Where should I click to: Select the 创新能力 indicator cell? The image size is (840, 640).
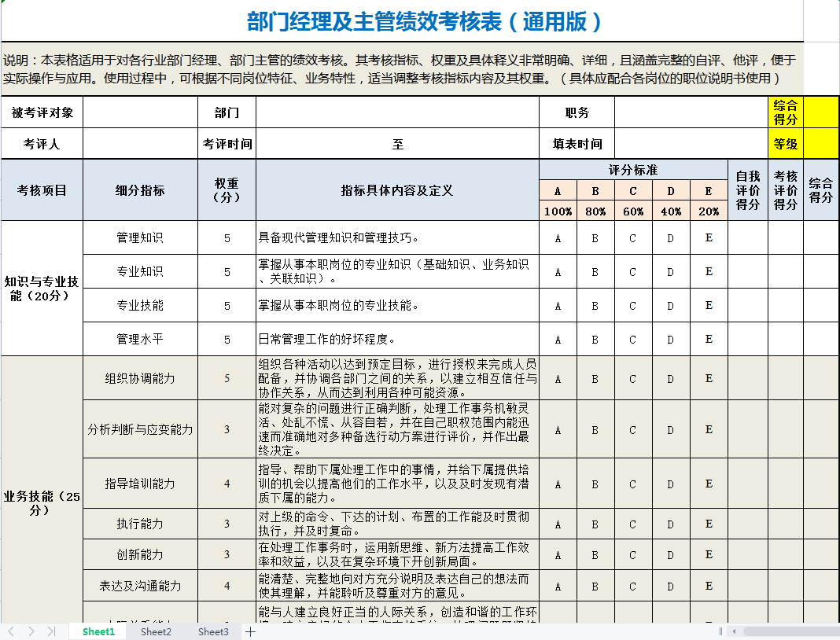[x=140, y=554]
